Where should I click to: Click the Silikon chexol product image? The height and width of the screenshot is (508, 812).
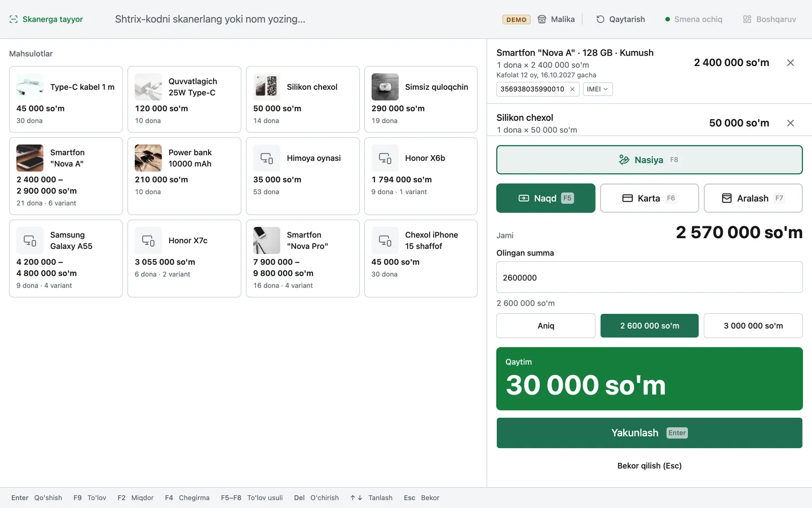pos(267,87)
